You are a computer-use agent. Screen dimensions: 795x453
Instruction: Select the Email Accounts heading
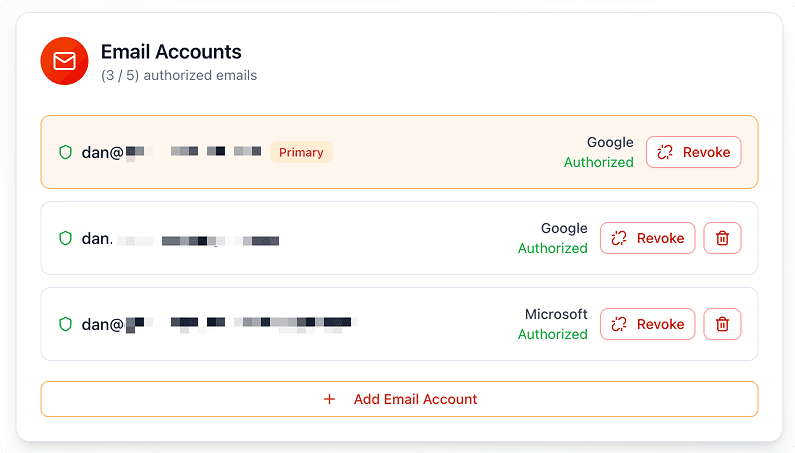(171, 52)
